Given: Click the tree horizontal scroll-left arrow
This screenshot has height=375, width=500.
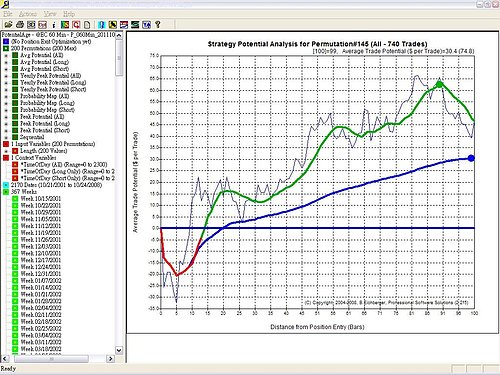Looking at the screenshot, I should (4, 359).
